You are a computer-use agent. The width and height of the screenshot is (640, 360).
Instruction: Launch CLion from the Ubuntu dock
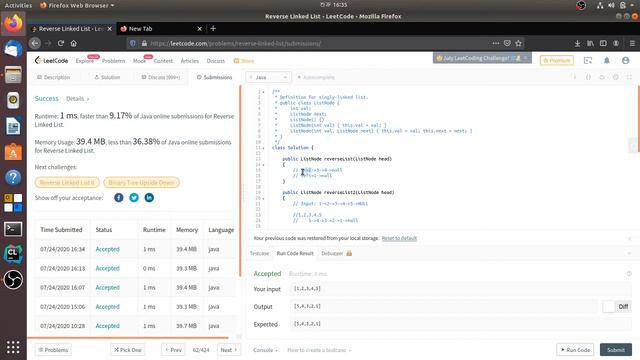tap(13, 254)
